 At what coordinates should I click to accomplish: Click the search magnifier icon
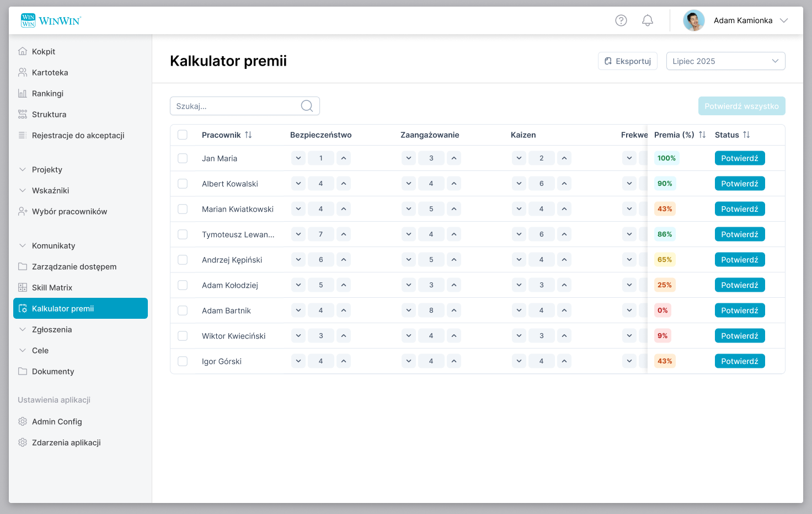pyautogui.click(x=307, y=106)
